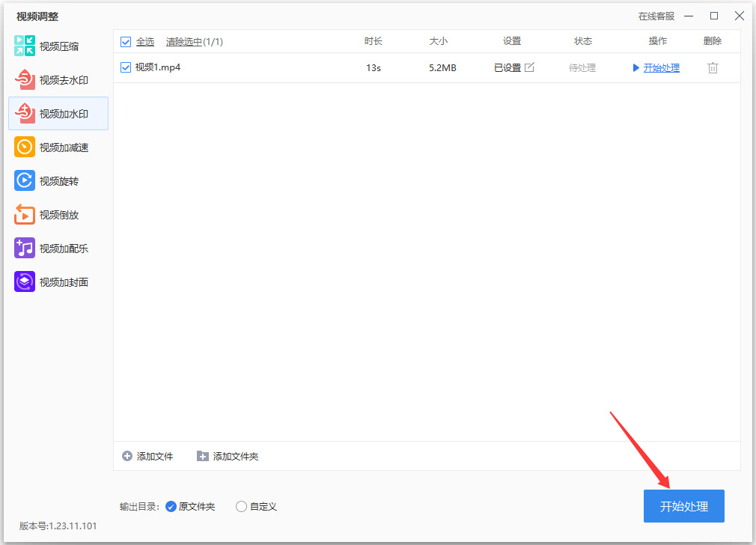The width and height of the screenshot is (756, 545).
Task: Click the 大小 column header
Action: 439,41
